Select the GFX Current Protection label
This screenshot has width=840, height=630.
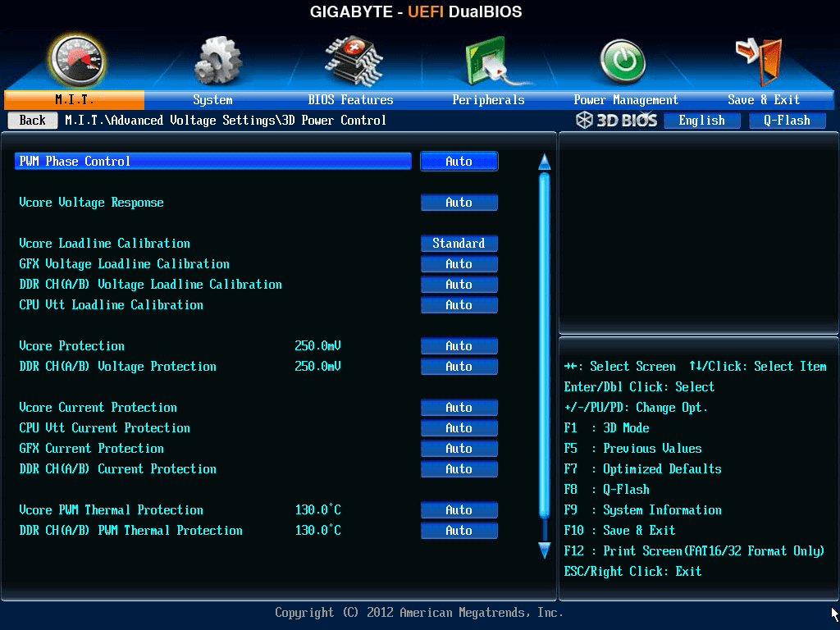[x=92, y=449]
